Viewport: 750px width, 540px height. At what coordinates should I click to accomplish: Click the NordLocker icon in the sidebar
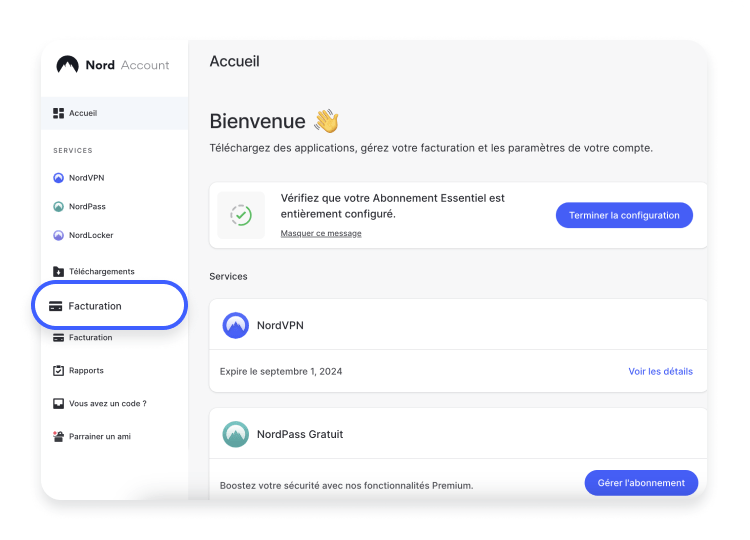pos(58,235)
